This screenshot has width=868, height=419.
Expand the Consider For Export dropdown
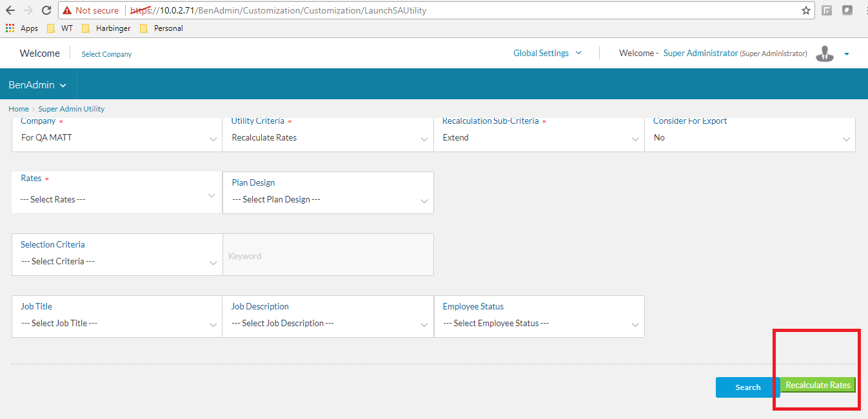(749, 138)
